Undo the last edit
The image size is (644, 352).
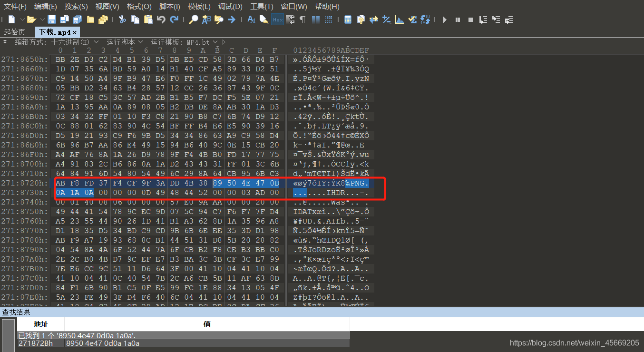161,20
